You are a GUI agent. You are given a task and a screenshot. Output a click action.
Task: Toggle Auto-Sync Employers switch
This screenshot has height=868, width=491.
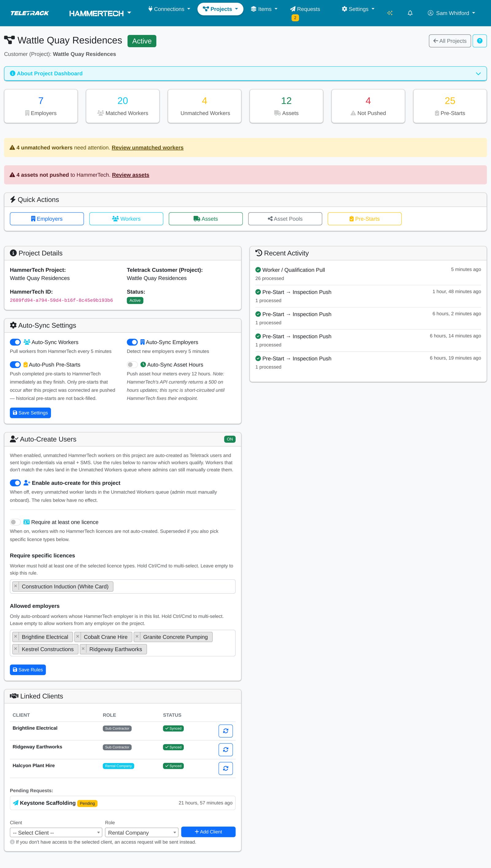(132, 342)
